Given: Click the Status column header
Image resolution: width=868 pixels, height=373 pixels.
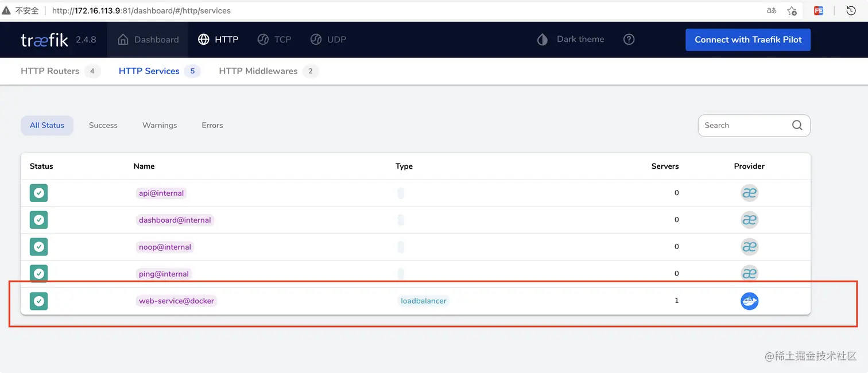Looking at the screenshot, I should point(41,166).
